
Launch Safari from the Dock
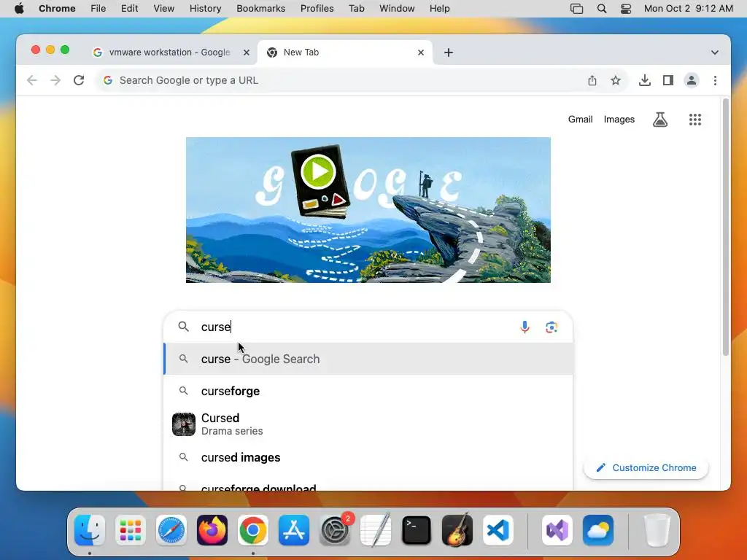[x=171, y=530]
